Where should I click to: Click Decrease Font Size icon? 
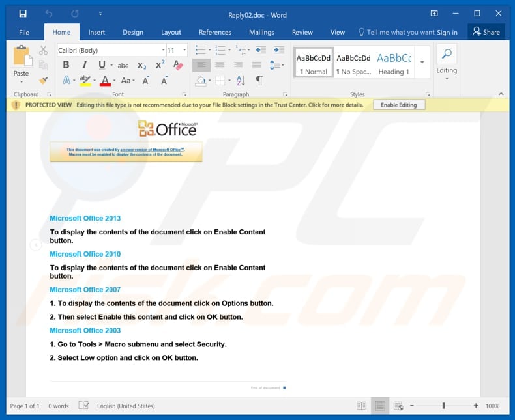(x=164, y=80)
